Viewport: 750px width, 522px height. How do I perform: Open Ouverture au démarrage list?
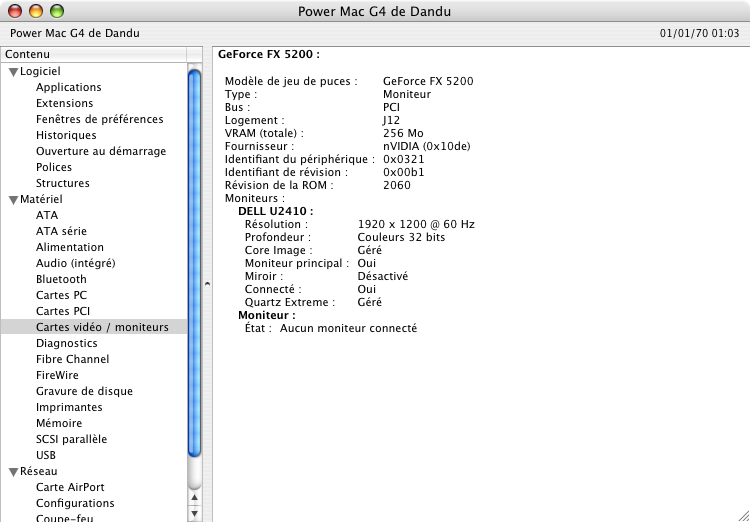(101, 151)
